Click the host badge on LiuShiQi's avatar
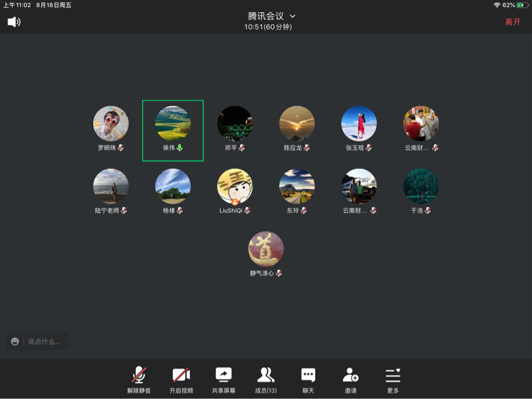The image size is (532, 399). pyautogui.click(x=235, y=202)
